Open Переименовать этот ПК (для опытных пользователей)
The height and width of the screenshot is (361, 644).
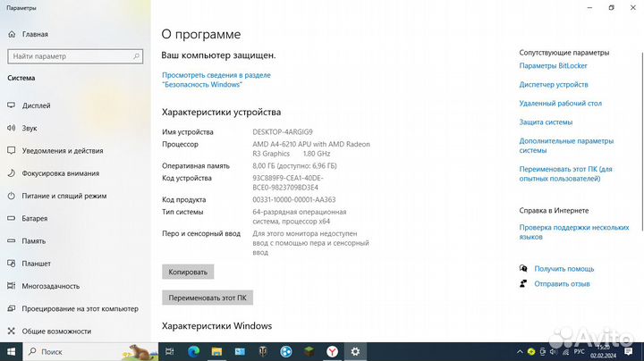565,174
